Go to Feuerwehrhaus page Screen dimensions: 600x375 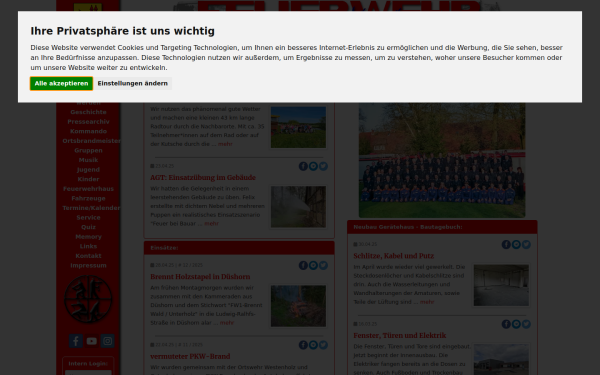tap(88, 189)
